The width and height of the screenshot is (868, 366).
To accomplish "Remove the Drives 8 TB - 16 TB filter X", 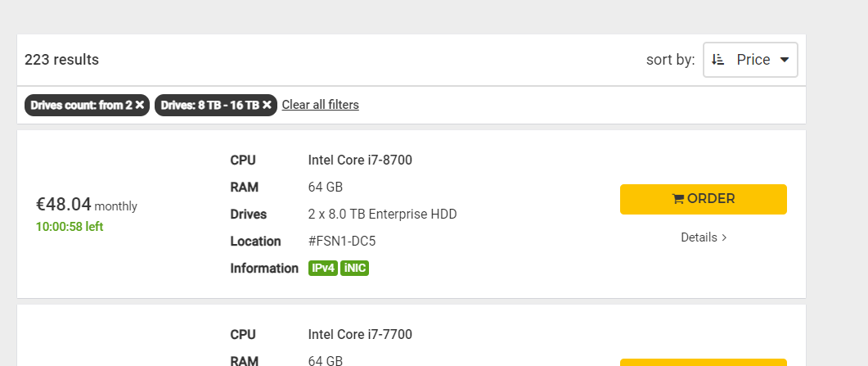I will coord(267,105).
